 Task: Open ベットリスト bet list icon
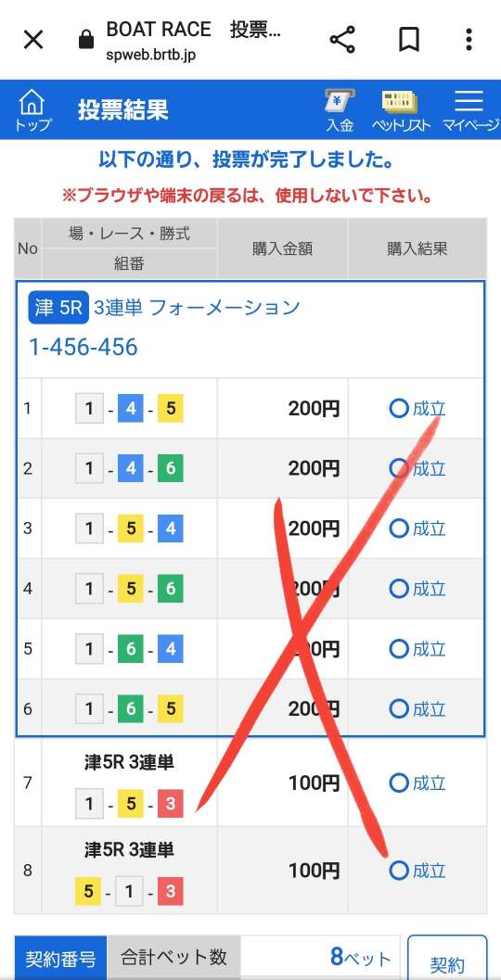tap(400, 110)
